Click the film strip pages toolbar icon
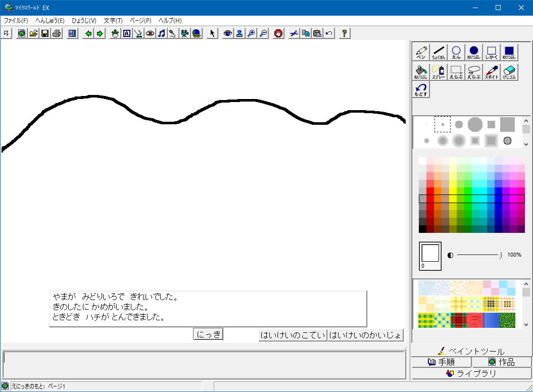The image size is (533, 392). tap(72, 33)
